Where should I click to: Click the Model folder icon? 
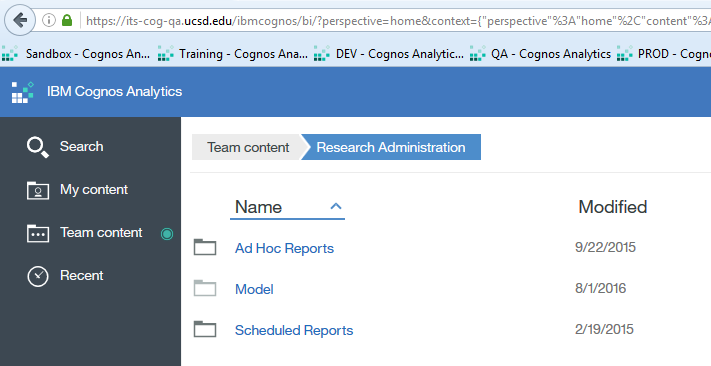pos(205,288)
